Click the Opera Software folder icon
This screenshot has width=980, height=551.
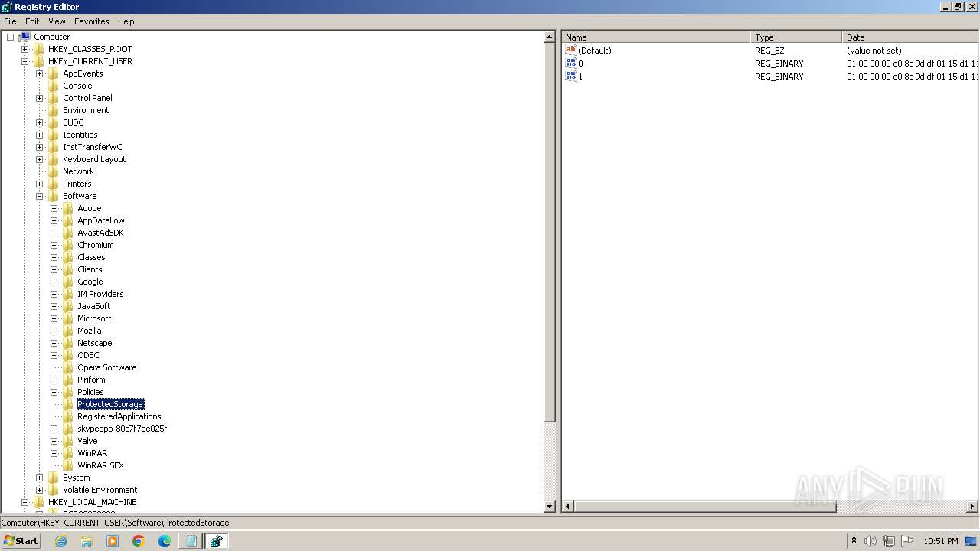[x=68, y=367]
